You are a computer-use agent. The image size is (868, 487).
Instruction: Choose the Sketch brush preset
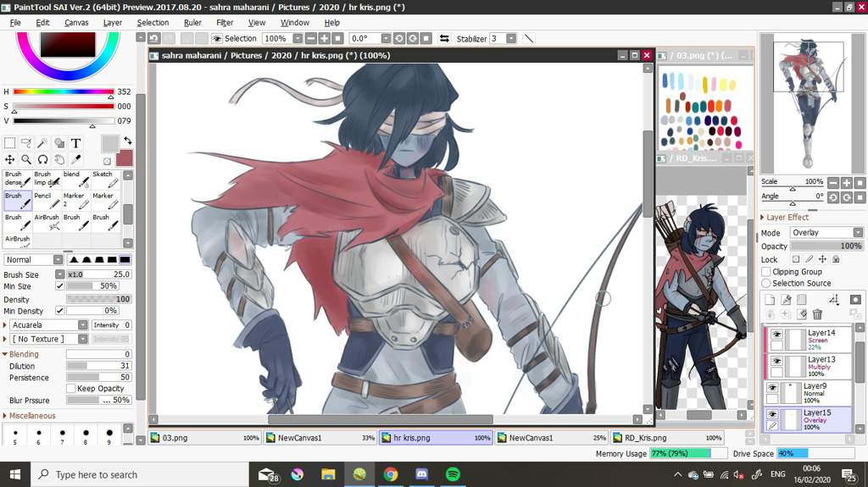pos(105,179)
